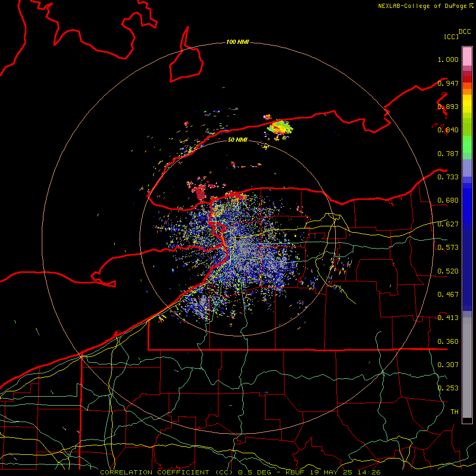The height and width of the screenshot is (476, 476).
Task: Select the 1.000 legend value
Action: coord(448,59)
